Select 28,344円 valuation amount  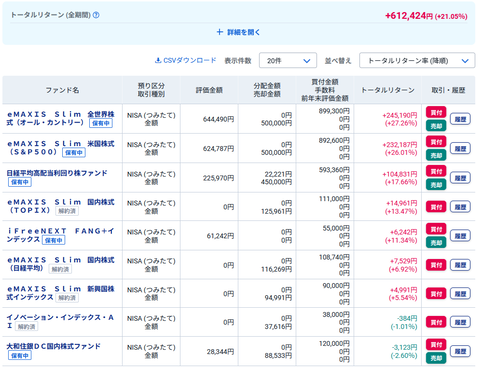click(x=220, y=352)
